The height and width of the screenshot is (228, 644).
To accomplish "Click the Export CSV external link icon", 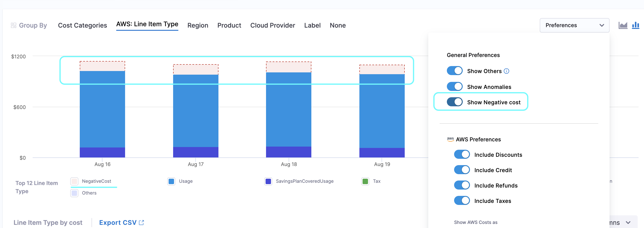I will (141, 222).
